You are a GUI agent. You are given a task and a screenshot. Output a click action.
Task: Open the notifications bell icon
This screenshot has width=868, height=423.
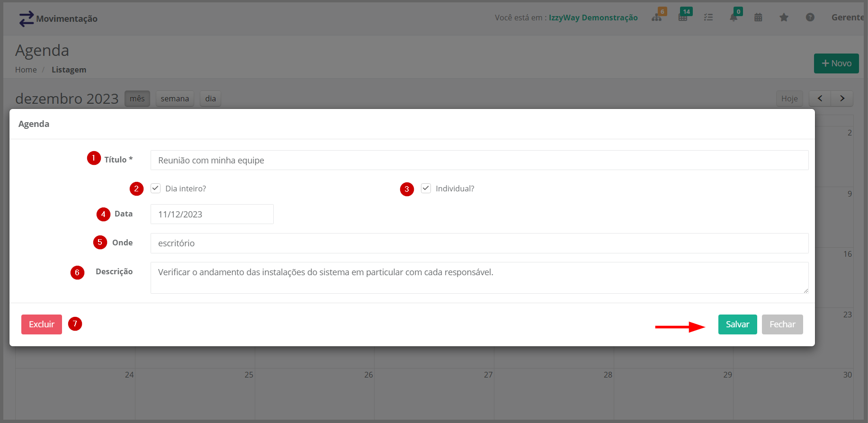pos(734,18)
